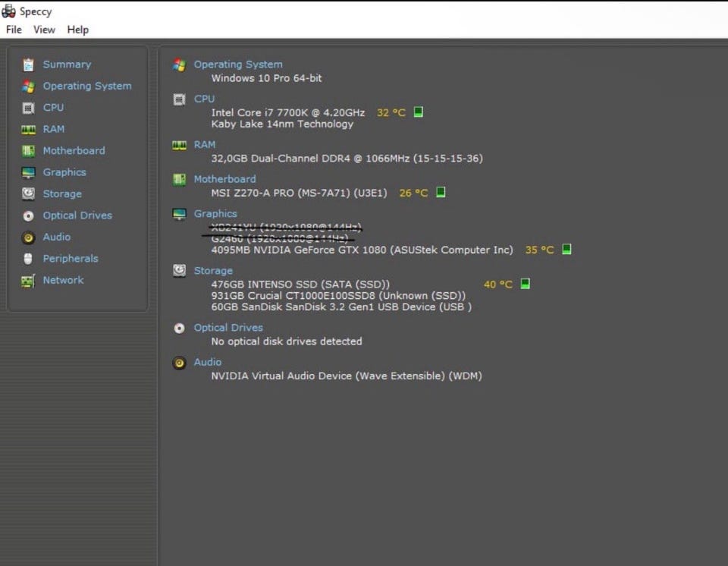Viewport: 728px width, 566px height.
Task: Click the green GPU temperature indicator
Action: click(566, 250)
